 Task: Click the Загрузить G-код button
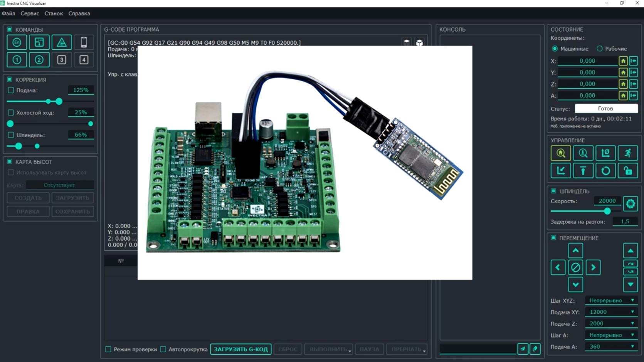241,349
